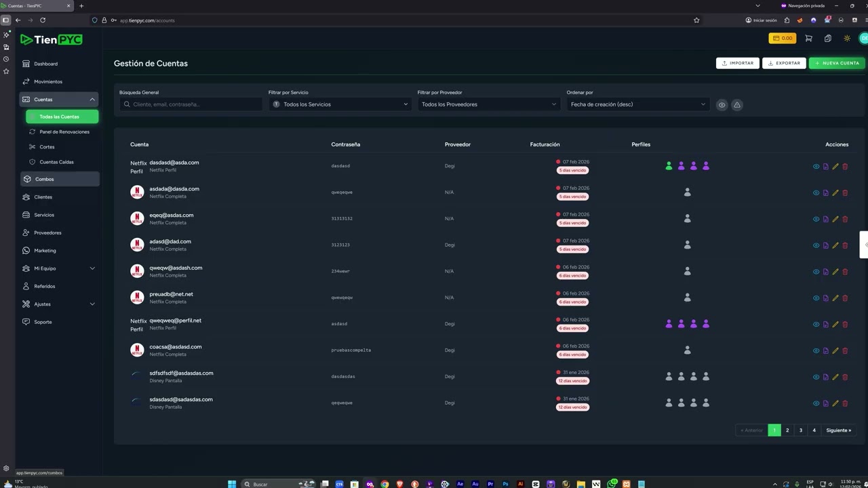Screen dimensions: 868x488
Task: Toggle the light/dark theme sun icon
Action: pos(847,39)
